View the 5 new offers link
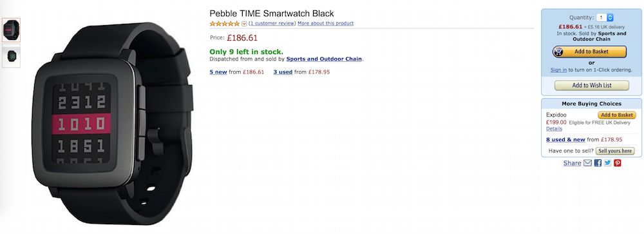This screenshot has width=644, height=234. [x=218, y=72]
